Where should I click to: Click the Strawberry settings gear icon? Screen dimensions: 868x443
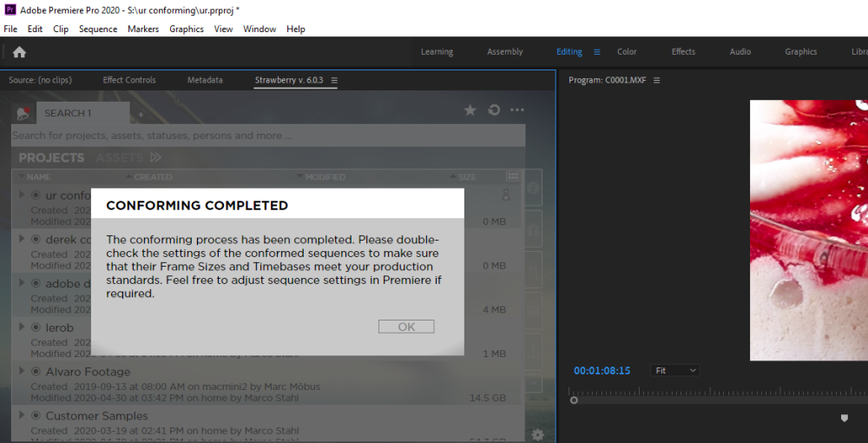click(537, 434)
